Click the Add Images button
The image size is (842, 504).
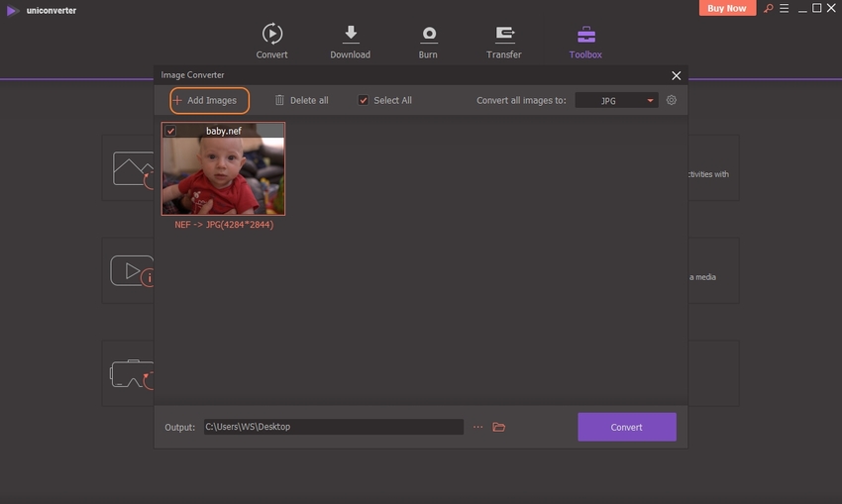click(209, 100)
